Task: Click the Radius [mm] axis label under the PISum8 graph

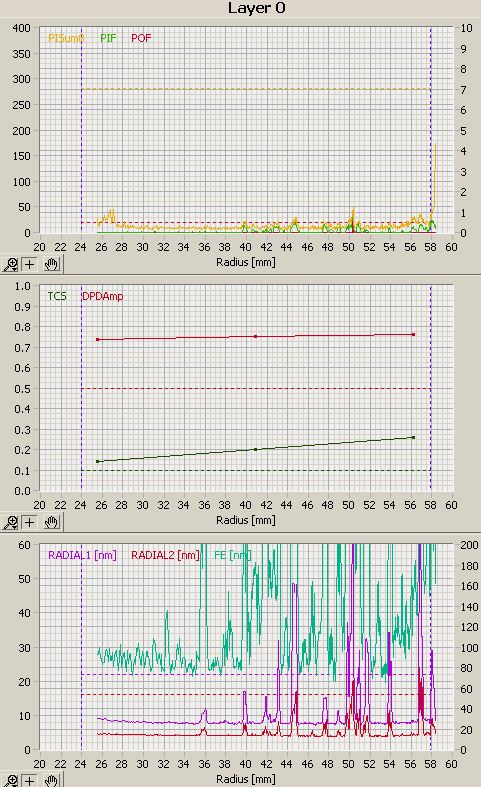Action: 246,262
